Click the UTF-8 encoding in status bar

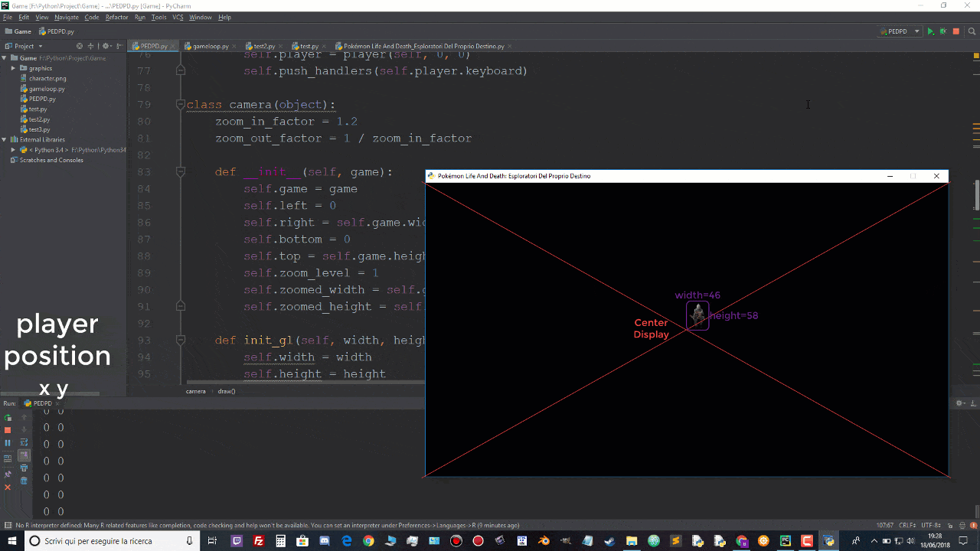click(x=930, y=525)
